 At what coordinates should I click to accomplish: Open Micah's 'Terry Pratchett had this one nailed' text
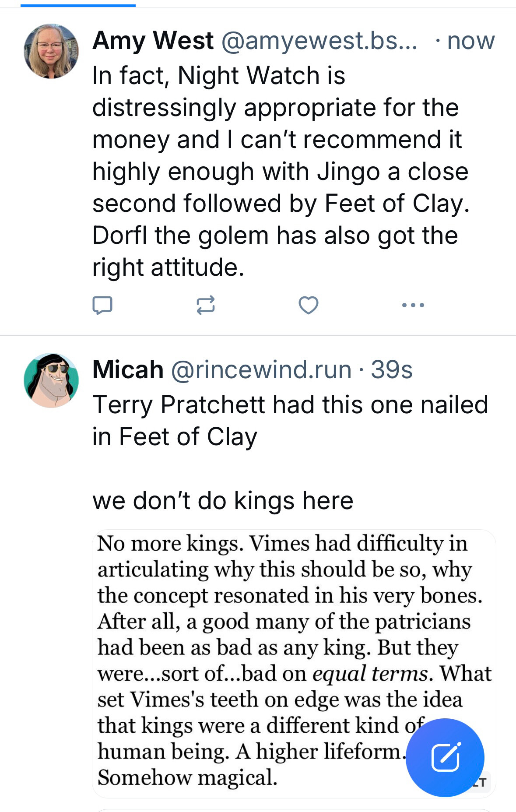pos(290,420)
